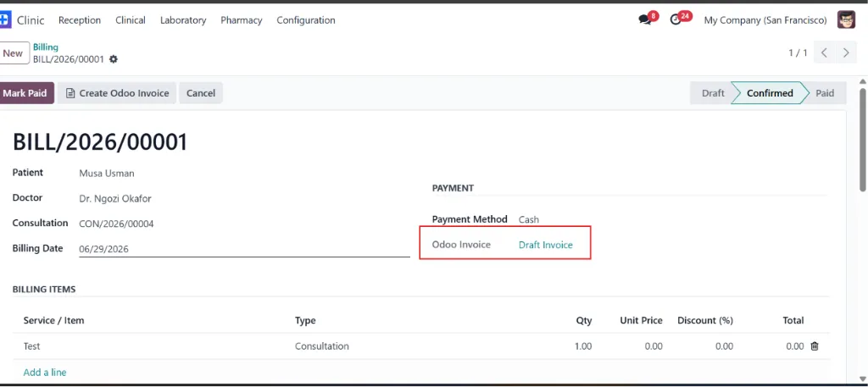Open the Patient field Musa Usman
868x387 pixels.
click(x=107, y=173)
